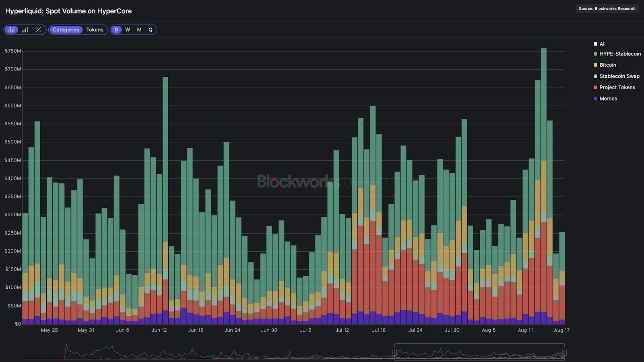Switch to monthly (M) interval
The image size is (644, 362).
click(x=139, y=30)
